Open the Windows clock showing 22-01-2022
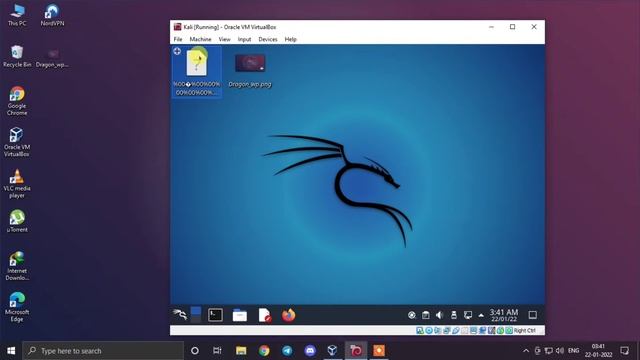 tap(598, 351)
